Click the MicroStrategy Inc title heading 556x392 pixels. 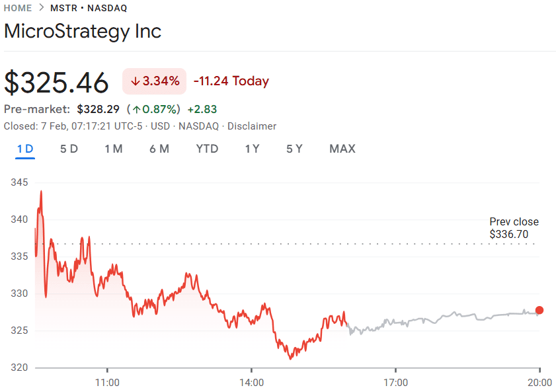pos(83,31)
